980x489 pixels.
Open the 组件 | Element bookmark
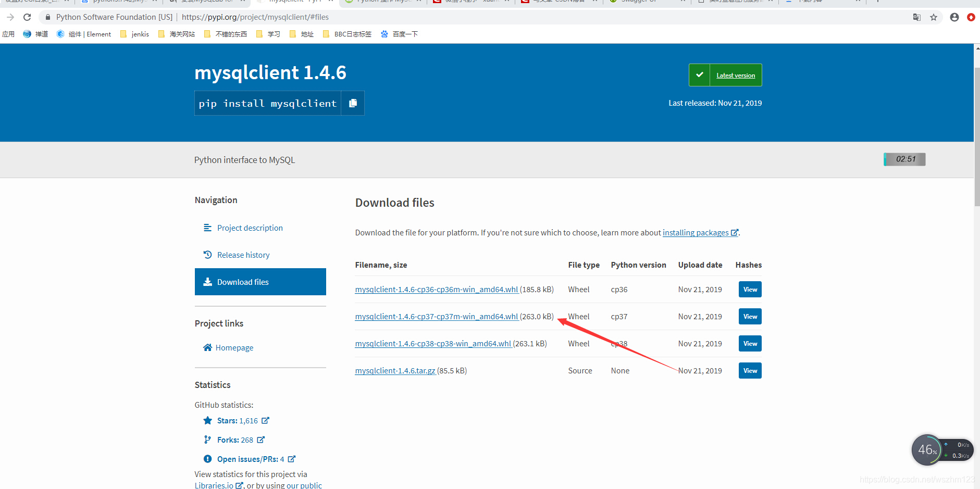coord(84,34)
